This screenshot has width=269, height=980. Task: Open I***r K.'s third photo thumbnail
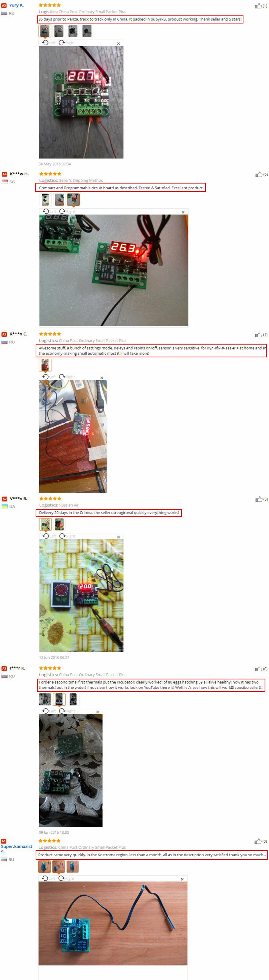click(73, 699)
